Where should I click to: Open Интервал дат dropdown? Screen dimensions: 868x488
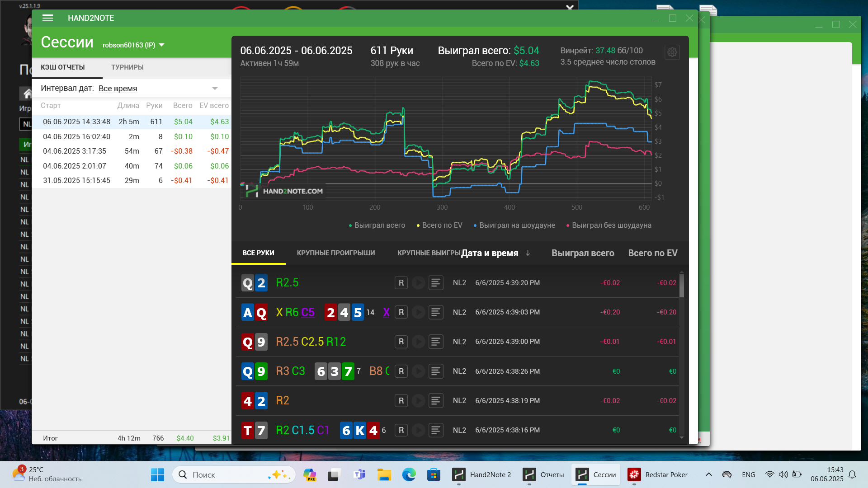[158, 89]
